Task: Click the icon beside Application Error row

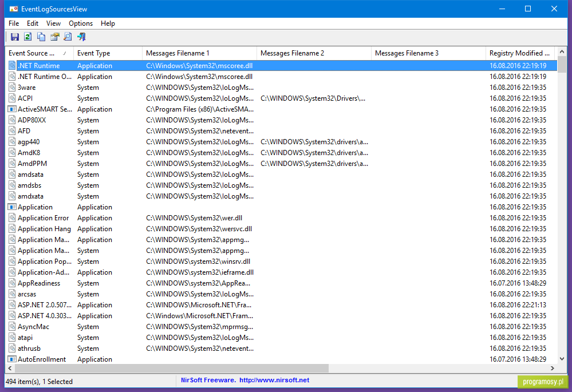Action: tap(12, 217)
